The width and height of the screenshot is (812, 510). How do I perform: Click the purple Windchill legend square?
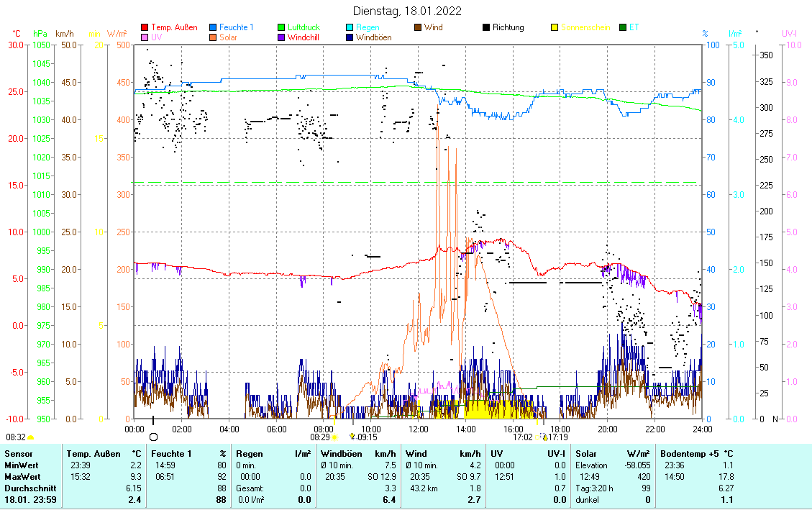tap(281, 37)
